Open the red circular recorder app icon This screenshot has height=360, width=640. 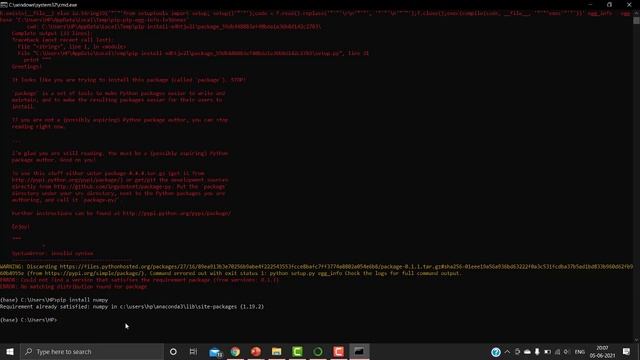[256, 351]
